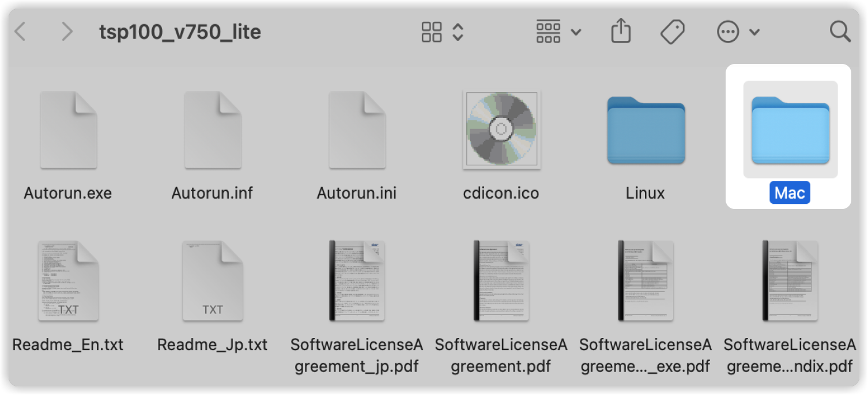Select SoftwareLicenseAgreement_jp.pdf thumbnail
This screenshot has height=395, width=868.
357,280
